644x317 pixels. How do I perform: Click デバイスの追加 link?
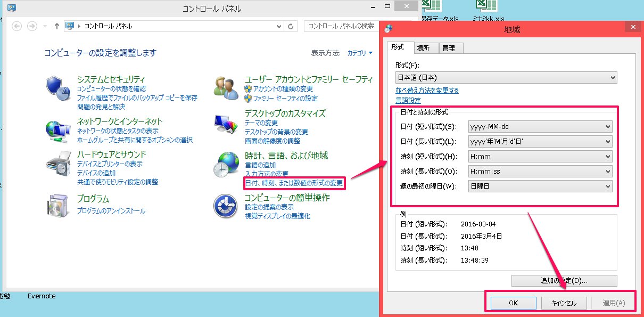[96, 173]
